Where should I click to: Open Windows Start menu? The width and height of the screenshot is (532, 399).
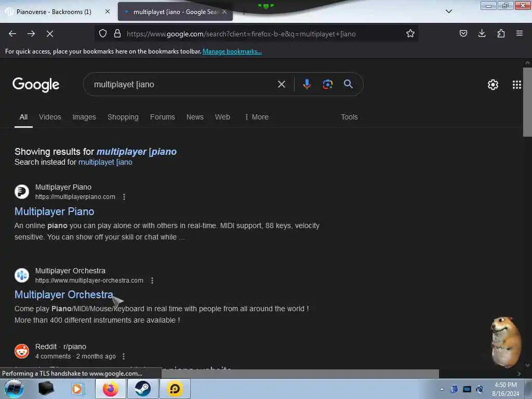point(14,389)
